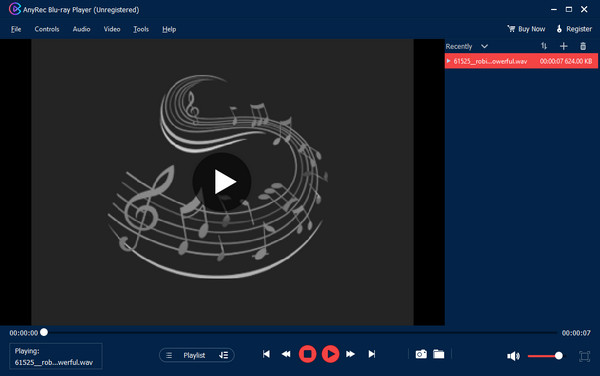Open the Tools menu
This screenshot has width=600, height=376.
point(141,29)
